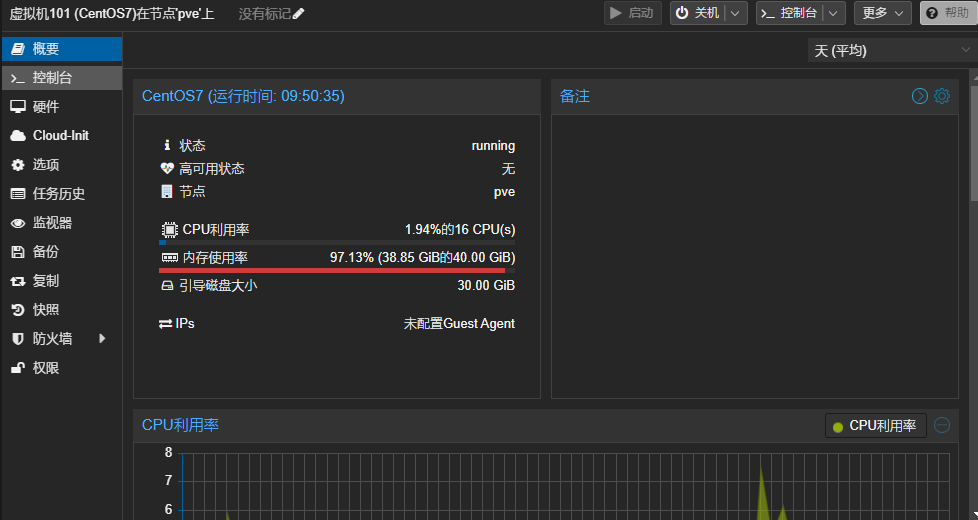Open 监视器 monitor page
This screenshot has width=978, height=520.
coord(62,223)
